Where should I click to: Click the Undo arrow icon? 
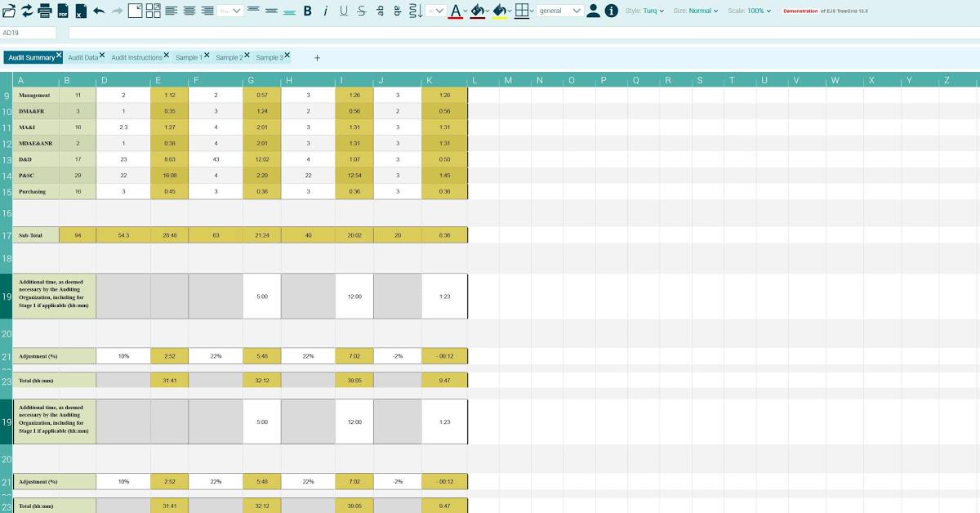pos(99,11)
